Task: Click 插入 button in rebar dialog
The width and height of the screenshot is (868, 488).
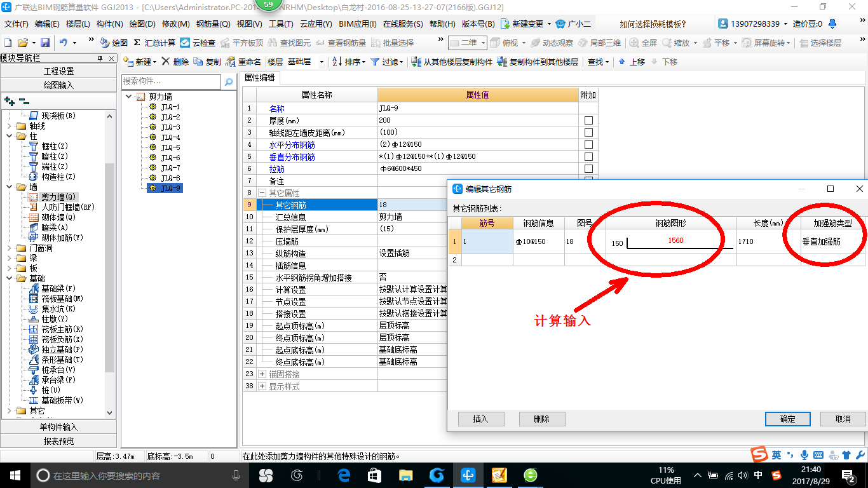Action: tap(481, 419)
